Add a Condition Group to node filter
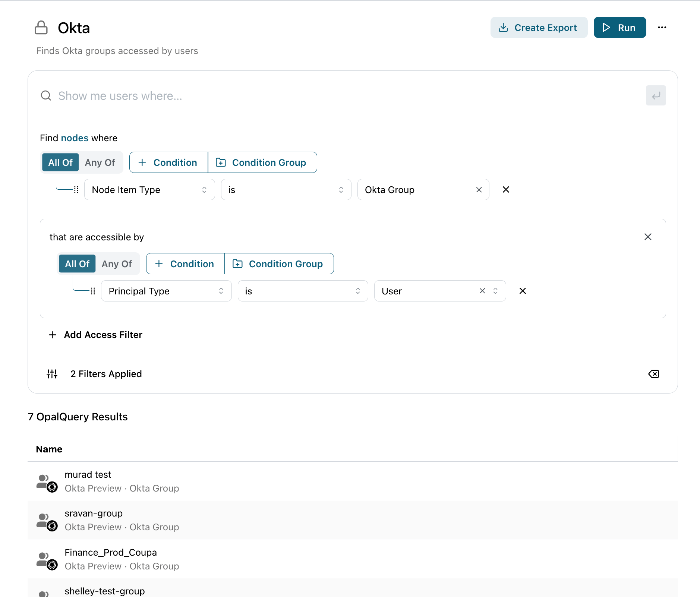Viewport: 700px width, 597px height. (x=262, y=162)
